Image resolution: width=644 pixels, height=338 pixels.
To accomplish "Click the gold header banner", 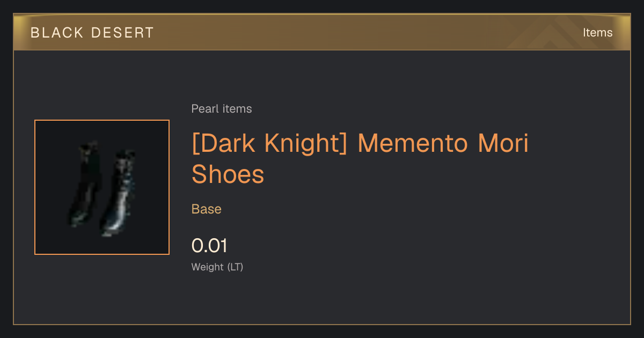I will (322, 32).
